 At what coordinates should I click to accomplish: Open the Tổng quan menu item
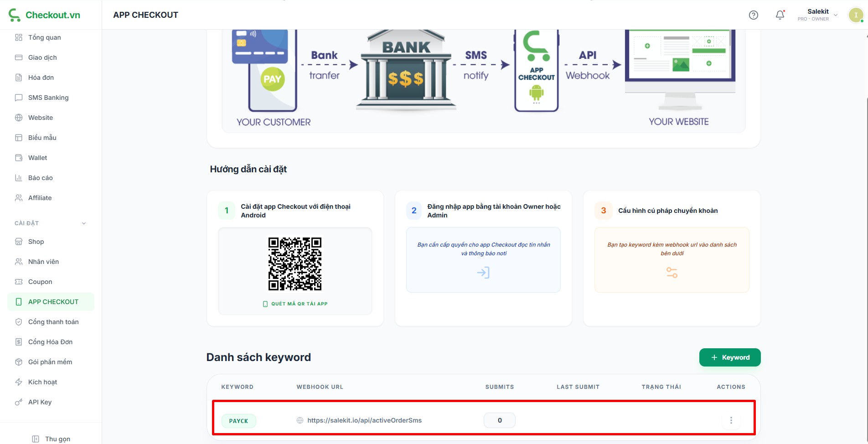44,37
